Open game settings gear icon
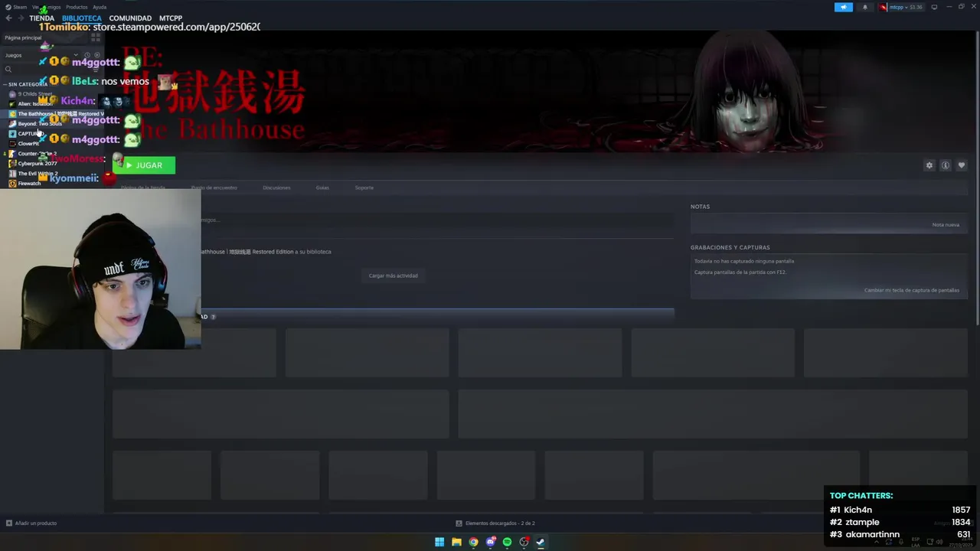The width and height of the screenshot is (980, 551). point(929,165)
